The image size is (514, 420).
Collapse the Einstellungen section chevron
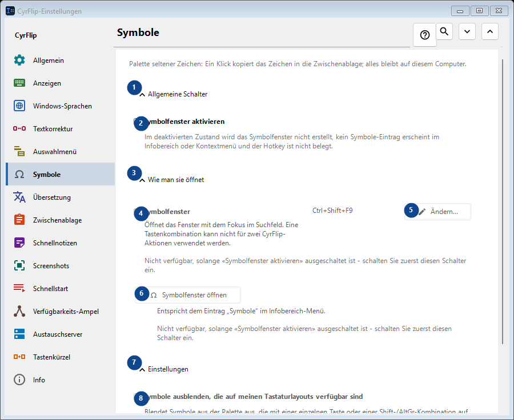(142, 370)
